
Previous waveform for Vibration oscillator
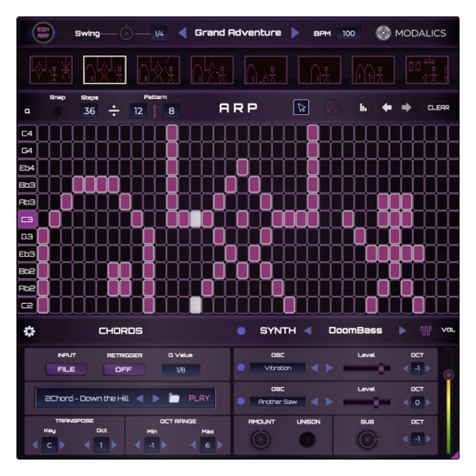(x=315, y=368)
